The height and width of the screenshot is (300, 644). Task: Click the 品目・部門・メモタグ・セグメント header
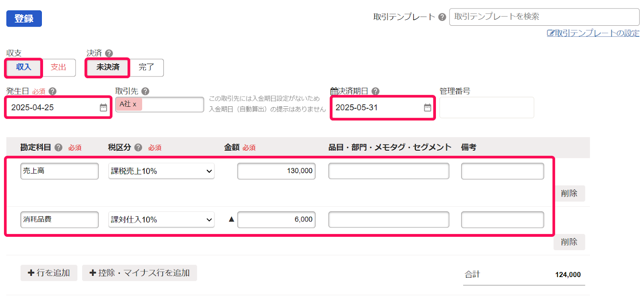[x=390, y=147]
